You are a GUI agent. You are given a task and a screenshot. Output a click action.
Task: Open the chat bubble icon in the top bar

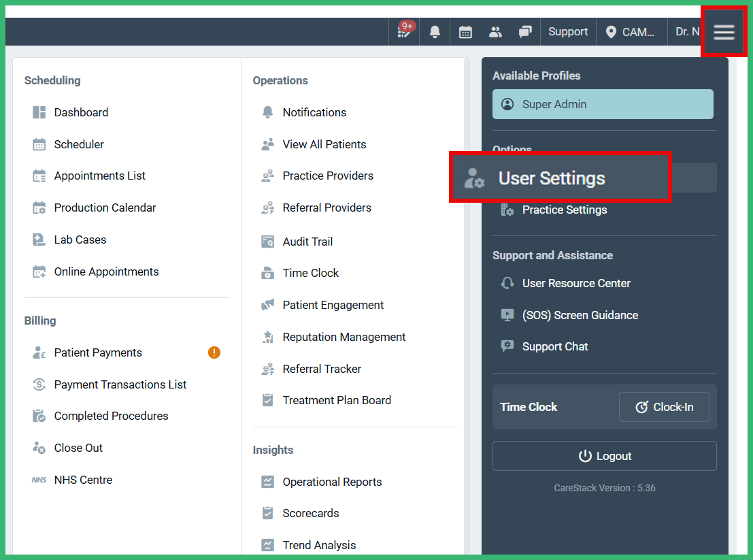[525, 31]
